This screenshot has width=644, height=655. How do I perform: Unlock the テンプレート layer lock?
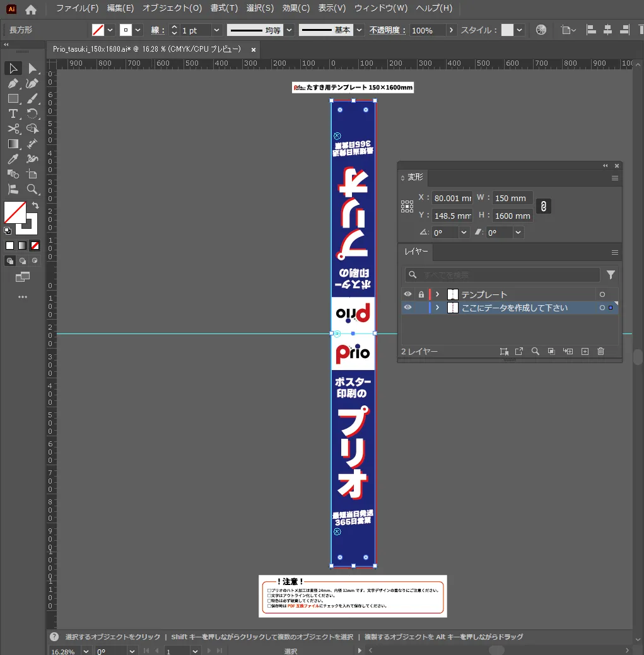pos(421,294)
